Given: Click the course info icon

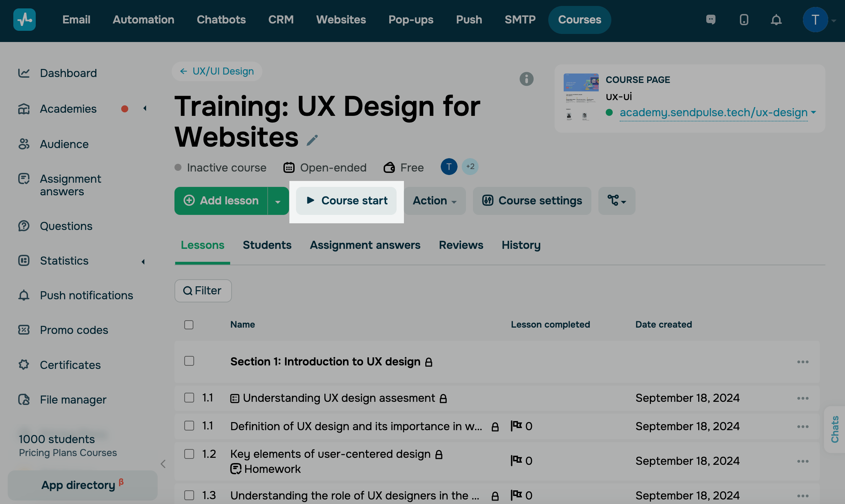Looking at the screenshot, I should click(526, 79).
